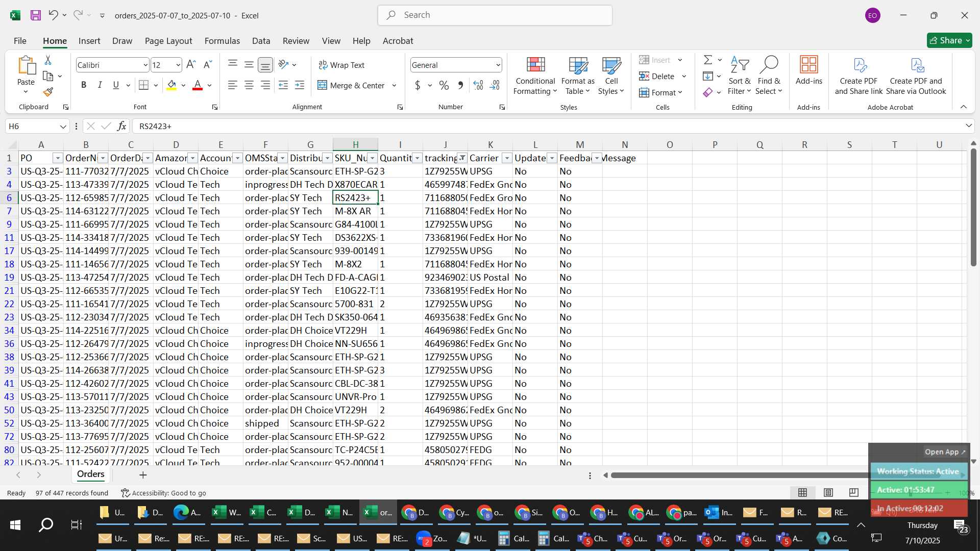
Task: Open the font name Calibri dropdown
Action: click(145, 65)
